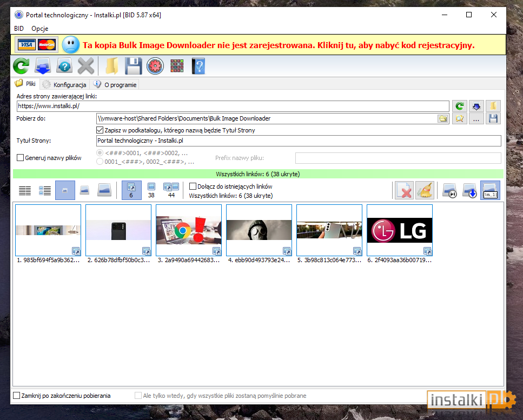Show embedded images filter labeled 38
This screenshot has width=523, height=420.
click(151, 190)
